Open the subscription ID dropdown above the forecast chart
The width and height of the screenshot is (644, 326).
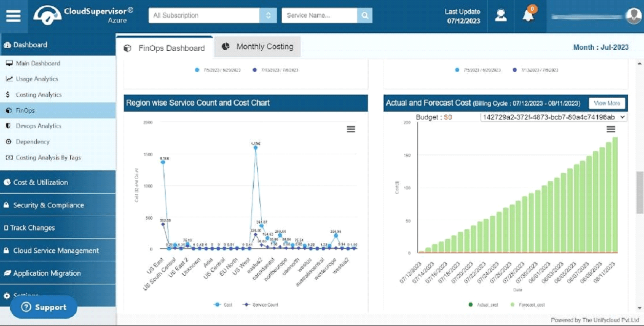click(x=554, y=117)
